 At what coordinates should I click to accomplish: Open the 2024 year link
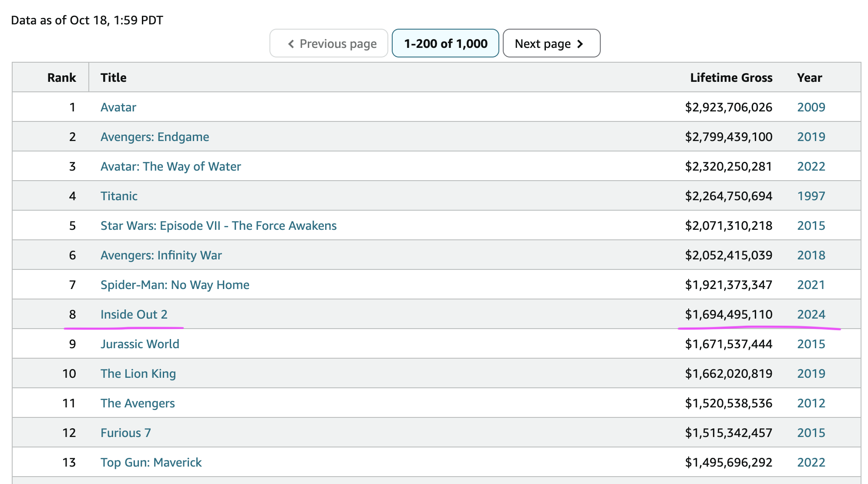point(811,314)
